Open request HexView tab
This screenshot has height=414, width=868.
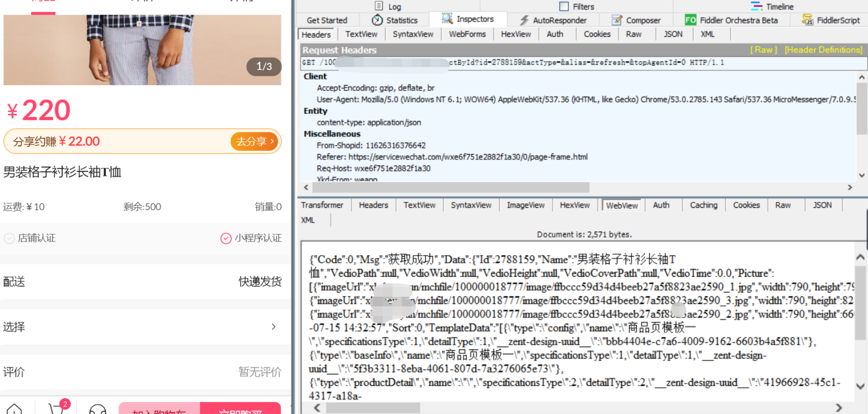(x=516, y=34)
